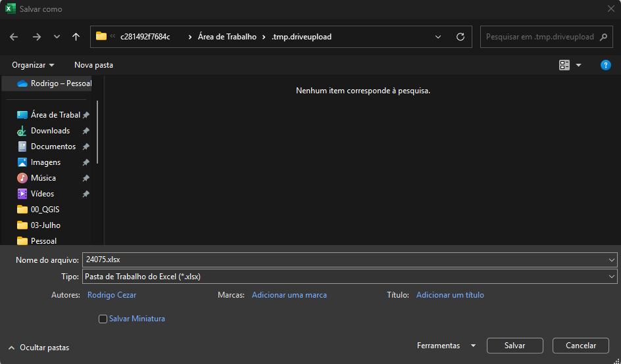Screen dimensions: 621x364
Task: Create a Nova pasta
Action: click(x=93, y=65)
